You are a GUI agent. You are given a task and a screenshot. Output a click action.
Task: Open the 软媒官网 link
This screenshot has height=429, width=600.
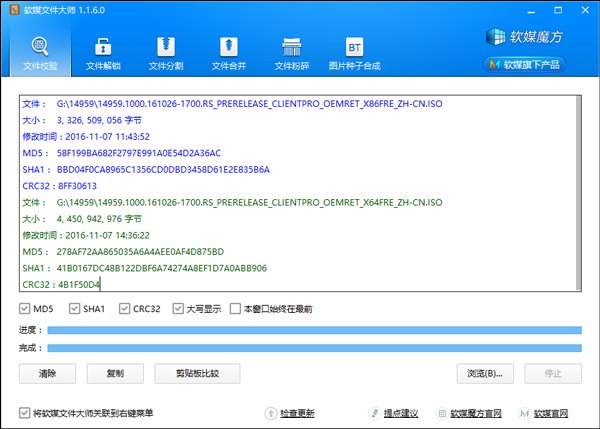(551, 413)
